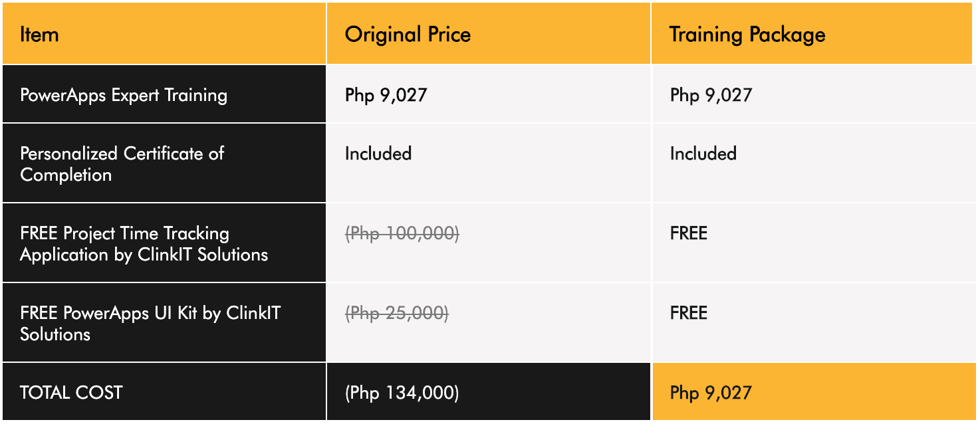Select Personalized Certificate of Completion cell
Image resolution: width=980 pixels, height=424 pixels.
pyautogui.click(x=164, y=163)
